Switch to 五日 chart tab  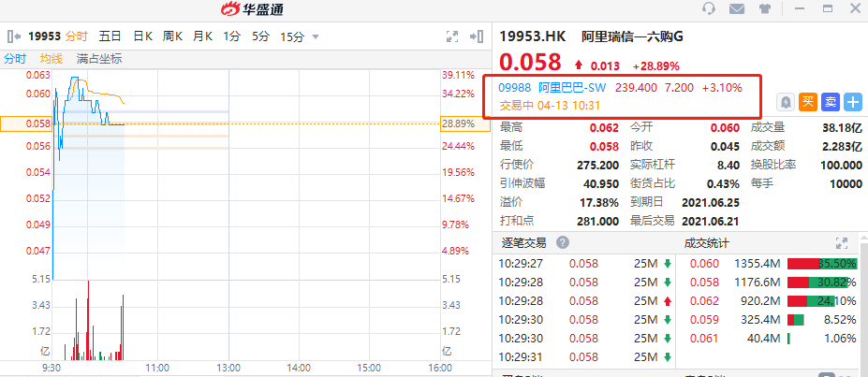pyautogui.click(x=110, y=36)
